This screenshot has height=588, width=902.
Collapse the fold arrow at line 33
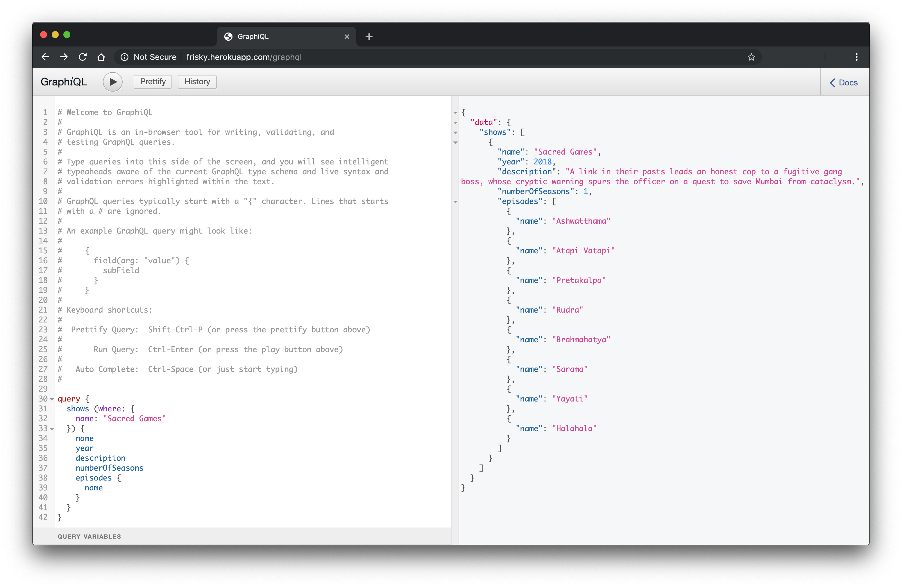[x=52, y=429]
